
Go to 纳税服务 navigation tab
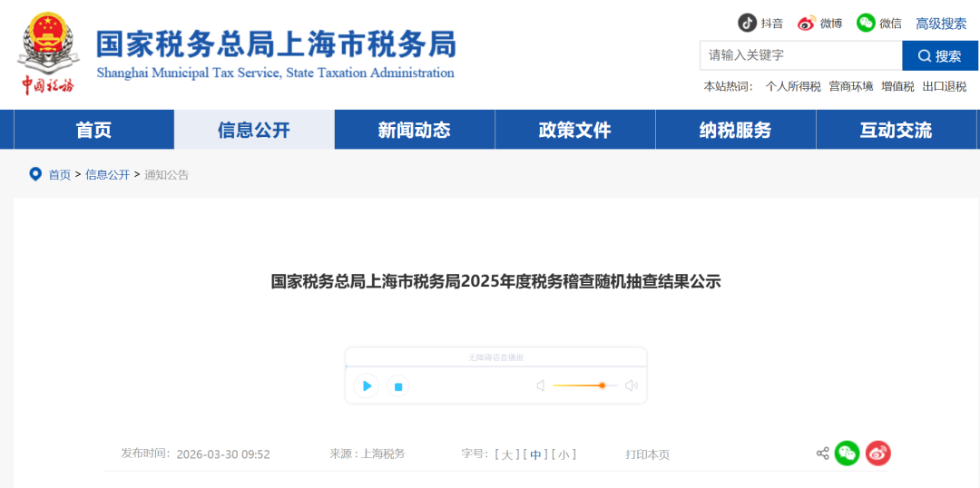coord(735,130)
